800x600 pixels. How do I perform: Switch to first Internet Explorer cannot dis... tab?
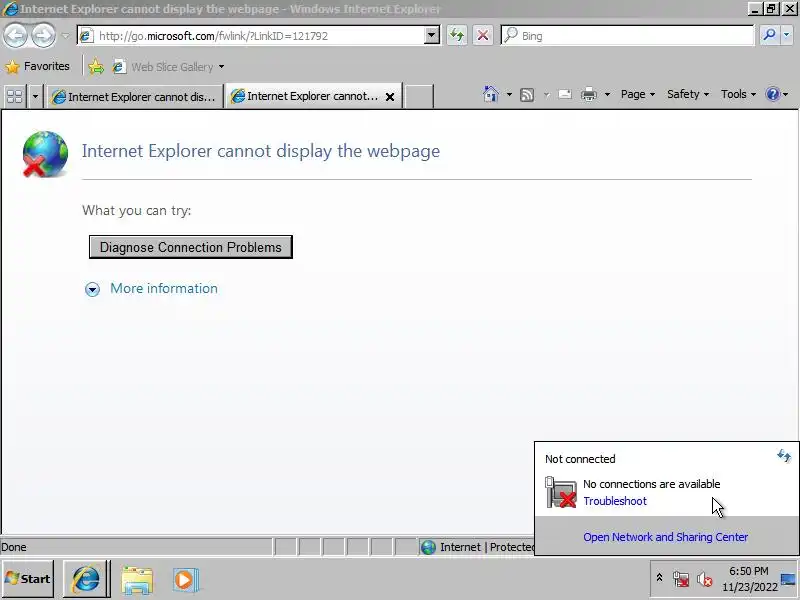point(135,96)
